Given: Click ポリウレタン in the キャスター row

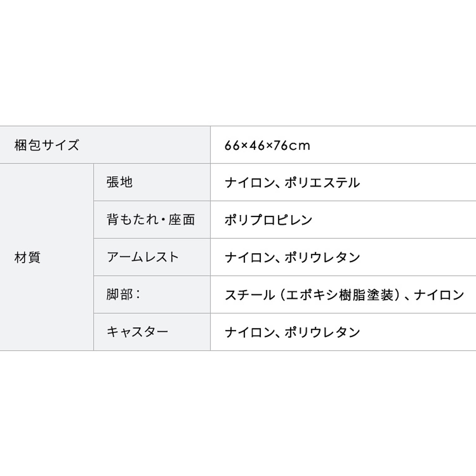Looking at the screenshot, I should 322,332.
